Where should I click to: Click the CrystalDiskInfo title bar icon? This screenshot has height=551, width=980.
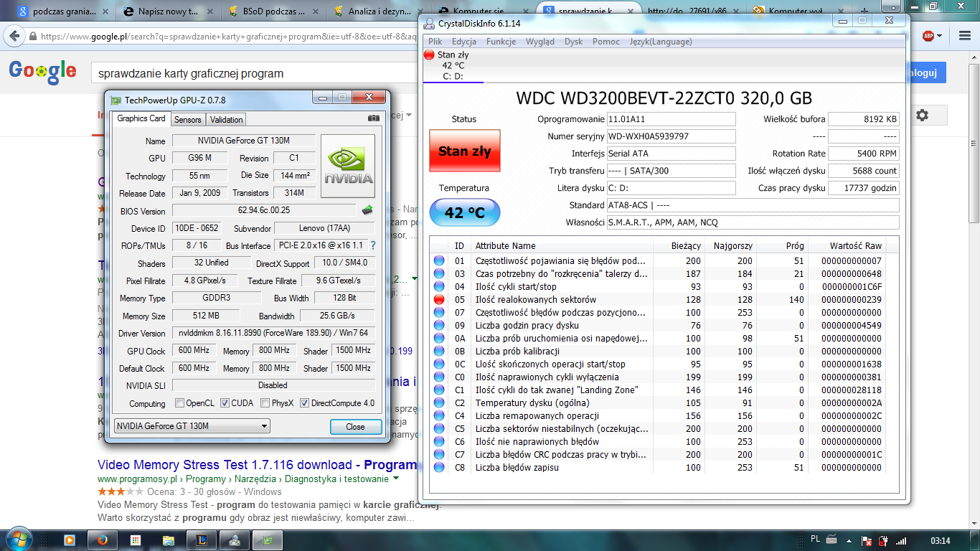pyautogui.click(x=430, y=24)
